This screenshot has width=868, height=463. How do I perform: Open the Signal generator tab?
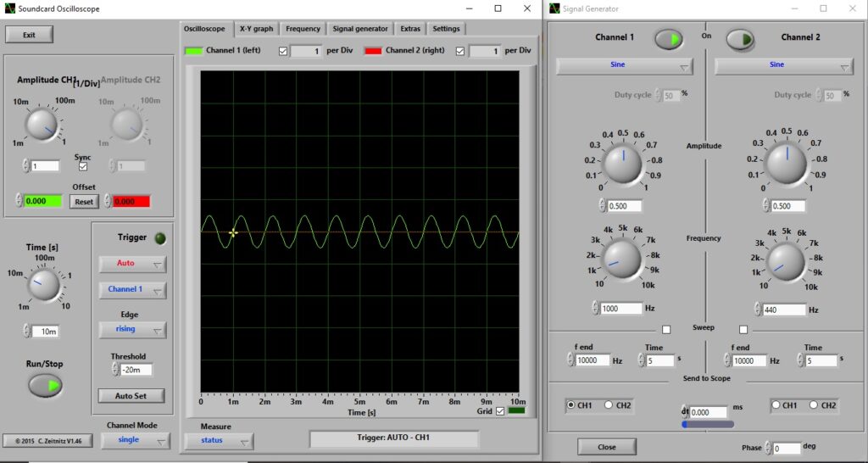360,29
